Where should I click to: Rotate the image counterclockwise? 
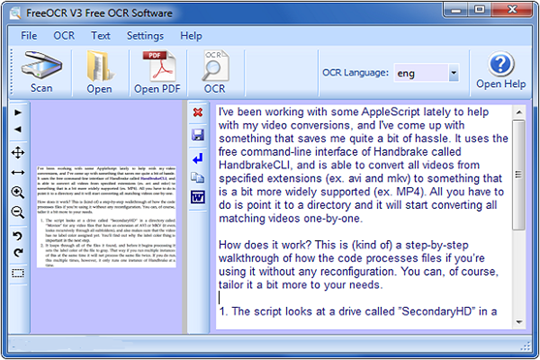pyautogui.click(x=18, y=236)
